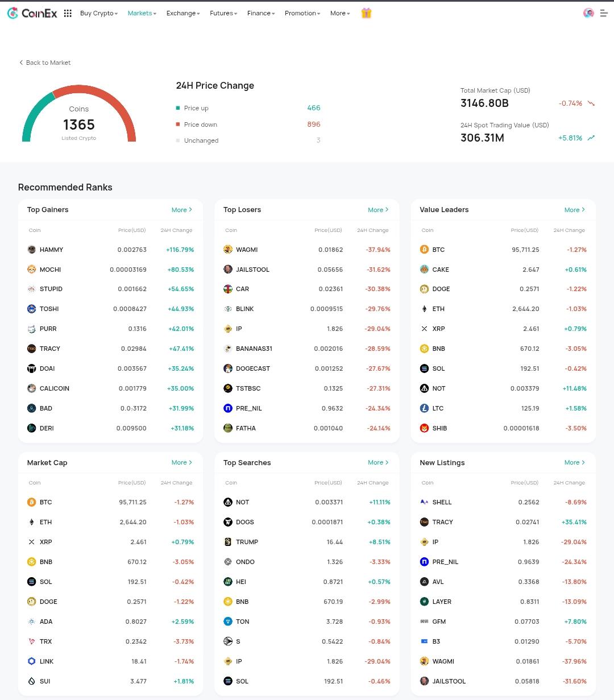Open the user avatar profile icon
The width and height of the screenshot is (614, 700).
pos(588,13)
